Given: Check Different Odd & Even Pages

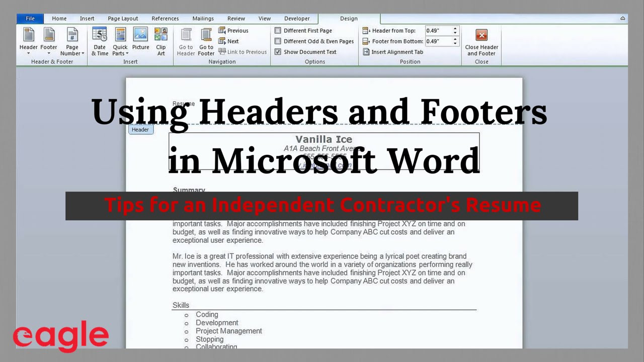Looking at the screenshot, I should click(x=278, y=41).
